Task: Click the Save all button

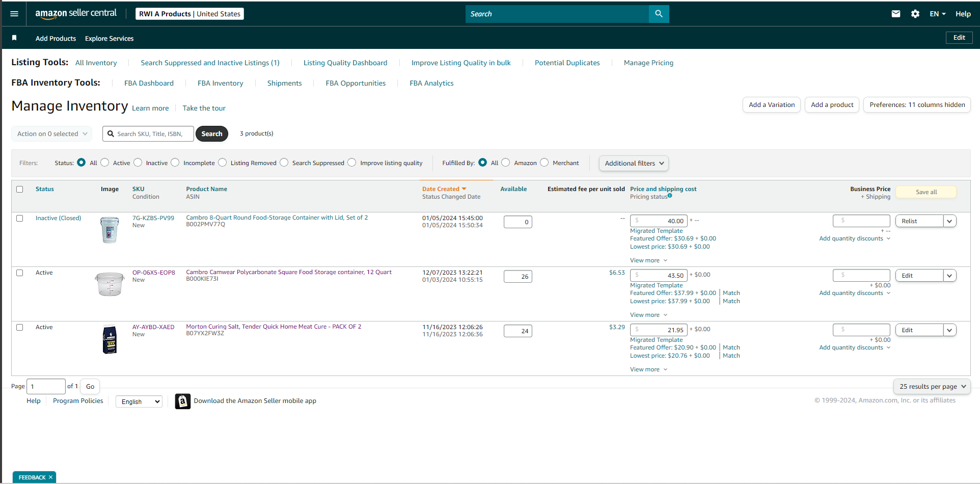Action: point(926,192)
